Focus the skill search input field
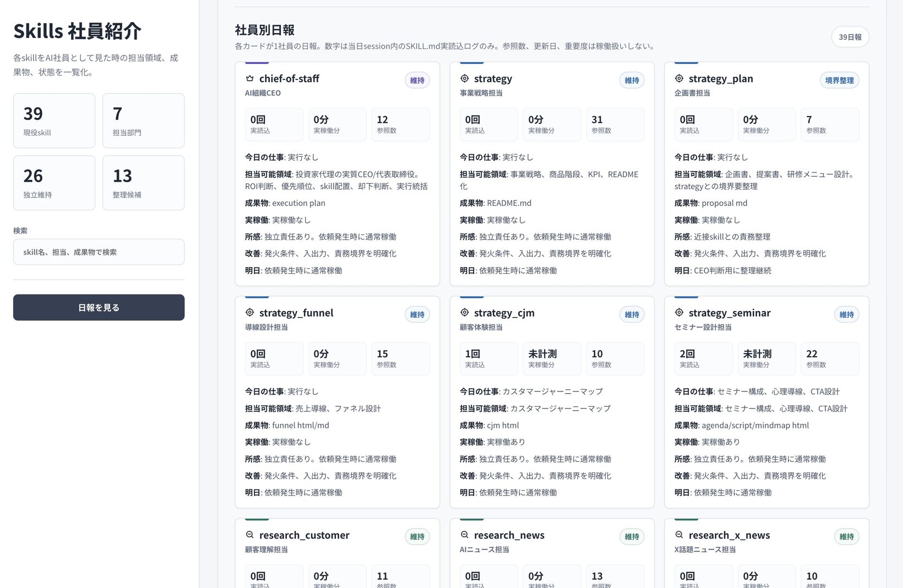 coord(99,252)
